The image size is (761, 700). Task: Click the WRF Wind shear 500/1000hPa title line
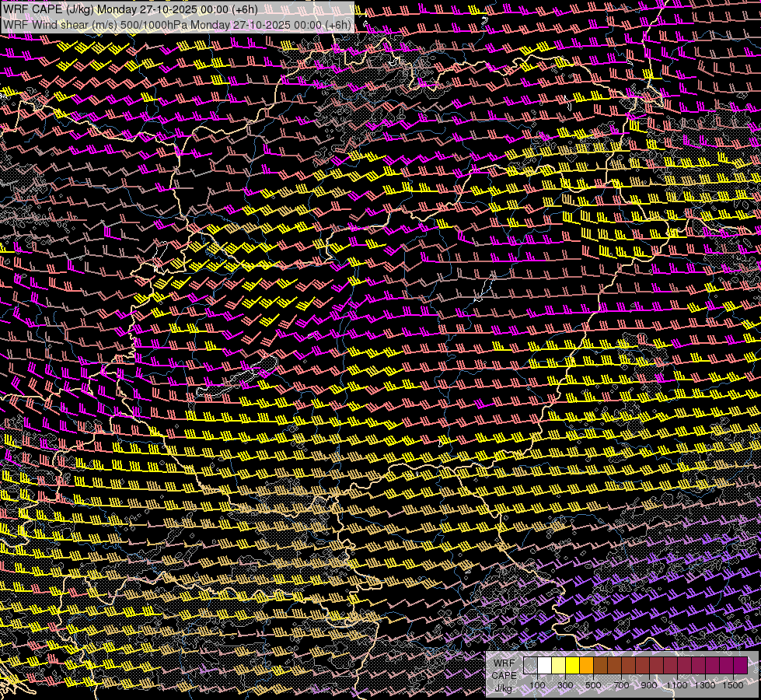pos(176,25)
